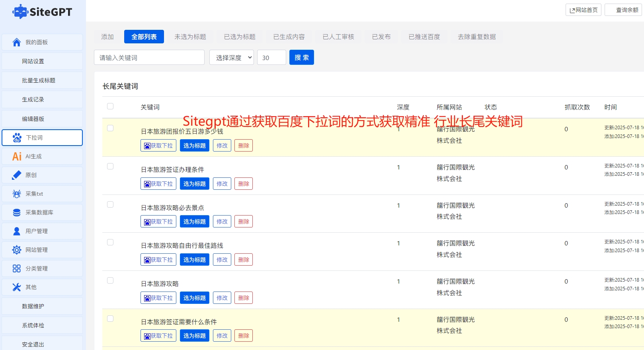Click the Baidu paw icon beside 下拉词
The image size is (644, 350).
coord(17,138)
